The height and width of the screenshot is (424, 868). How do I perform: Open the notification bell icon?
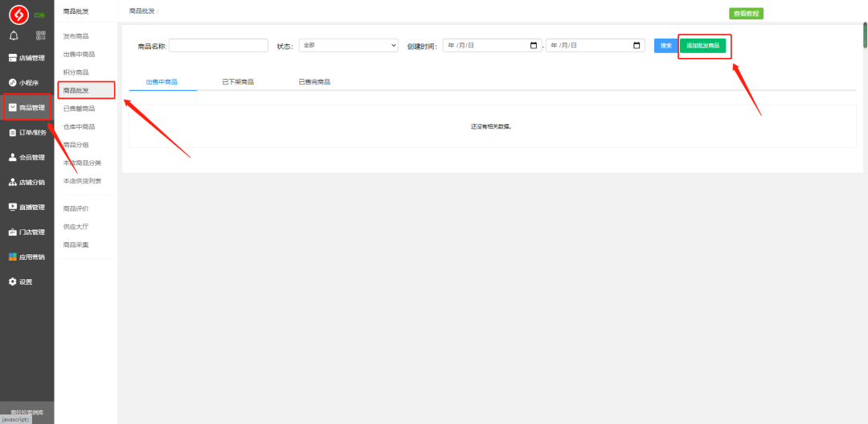pos(14,36)
